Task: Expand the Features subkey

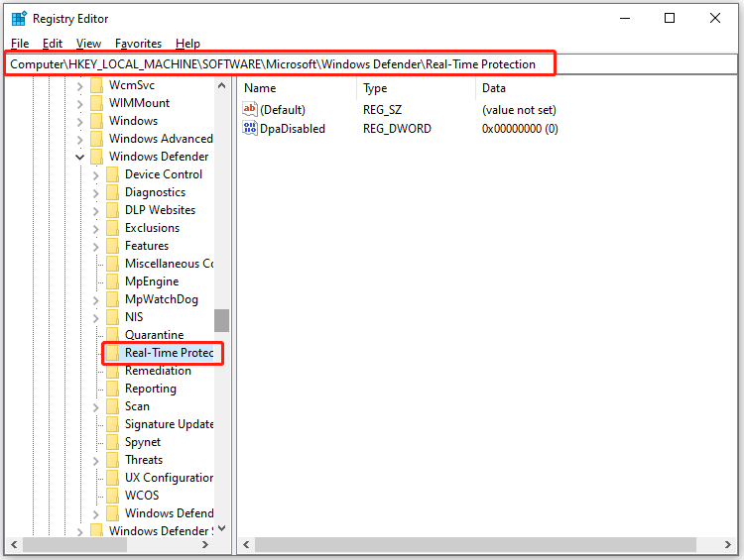Action: (96, 247)
